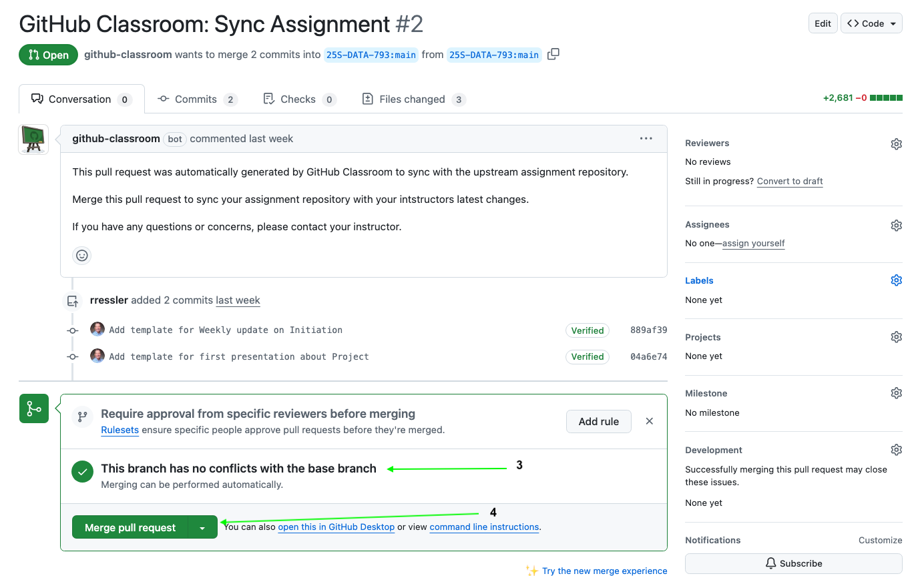View command line instructions link
Screen dimensions: 924x576
[x=484, y=527]
